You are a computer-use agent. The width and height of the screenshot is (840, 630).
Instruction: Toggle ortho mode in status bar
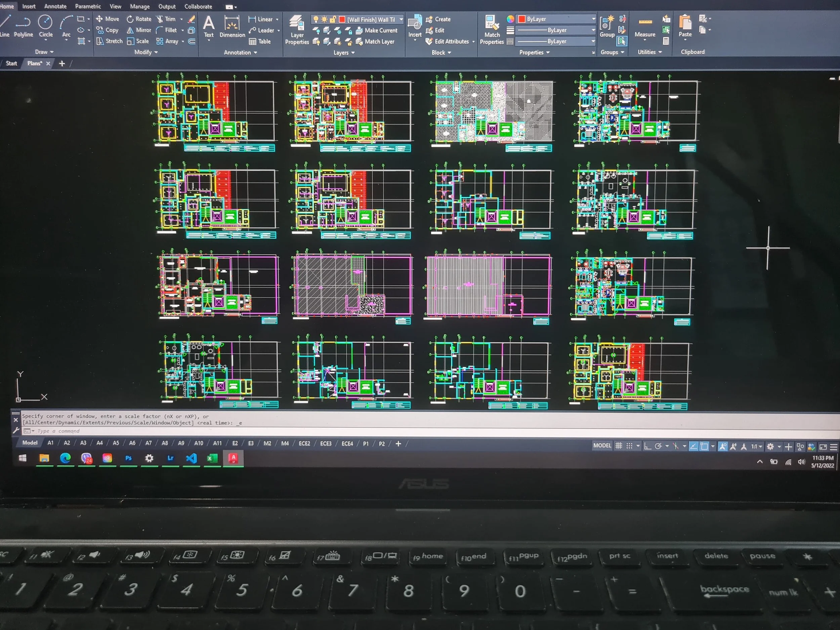[x=647, y=447]
